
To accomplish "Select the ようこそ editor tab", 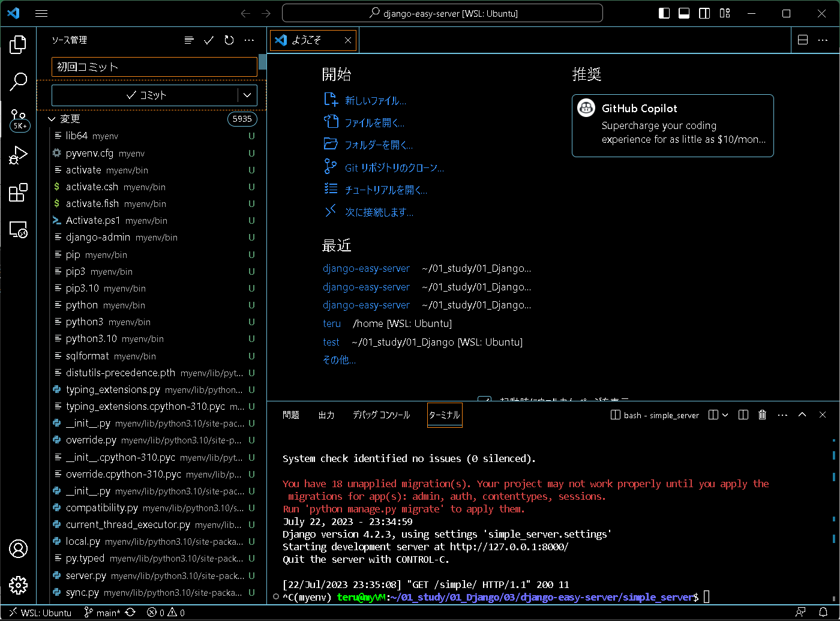I will tap(312, 40).
